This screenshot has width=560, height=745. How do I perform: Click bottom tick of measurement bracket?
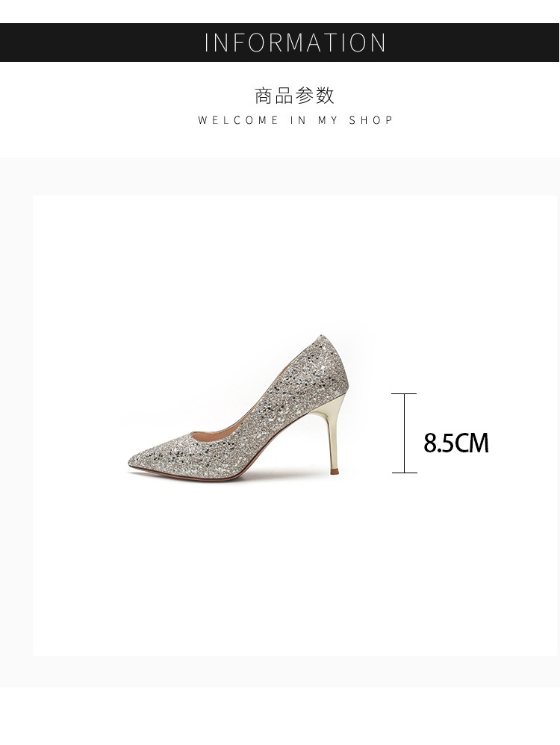[x=404, y=473]
